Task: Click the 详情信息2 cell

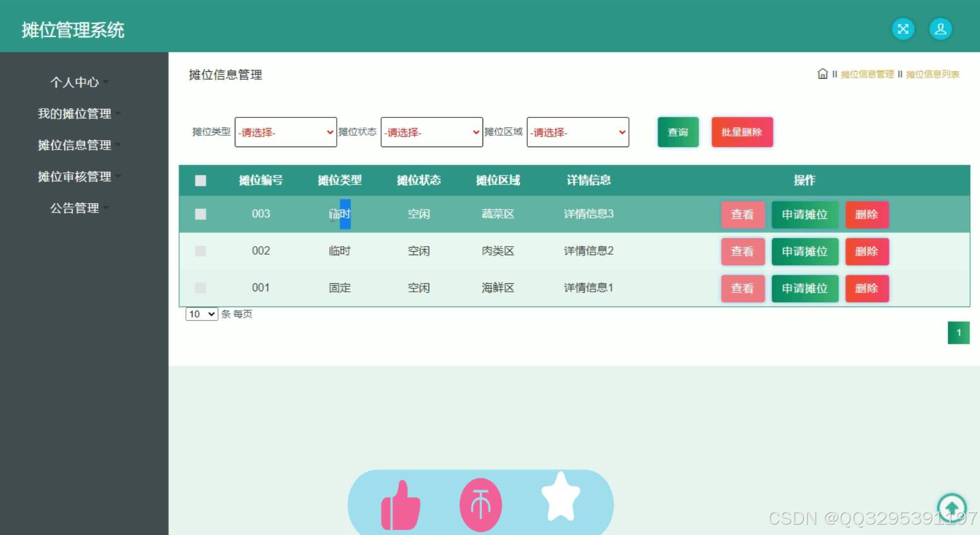Action: 588,251
